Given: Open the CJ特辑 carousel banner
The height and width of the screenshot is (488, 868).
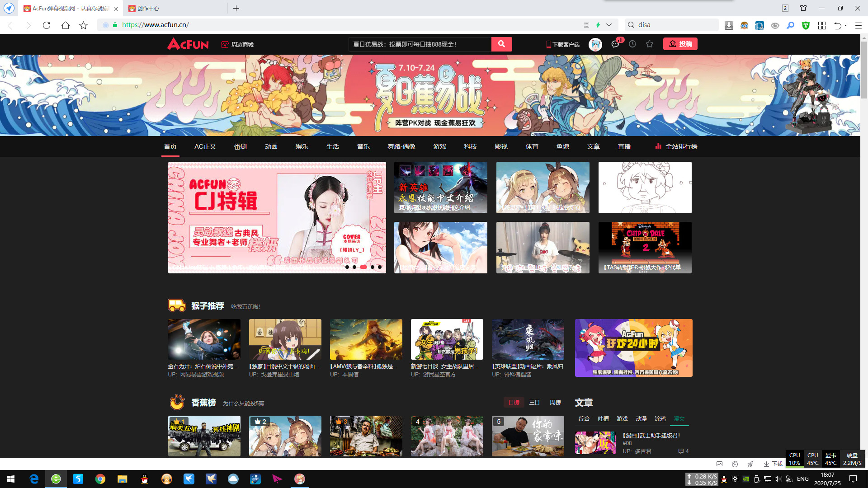Looking at the screenshot, I should tap(277, 217).
